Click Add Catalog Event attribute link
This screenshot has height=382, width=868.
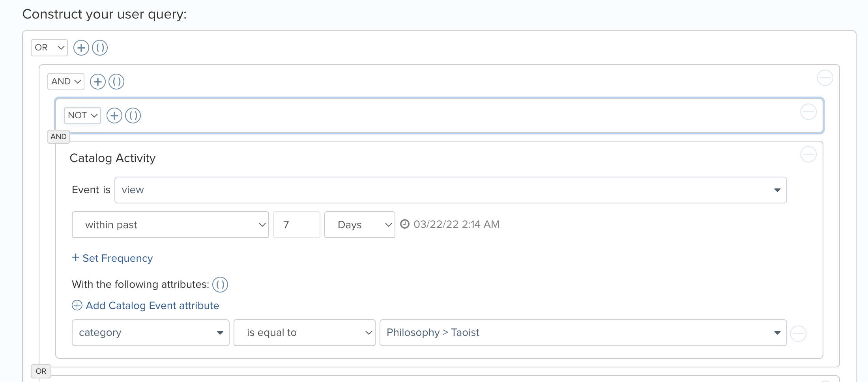[145, 306]
